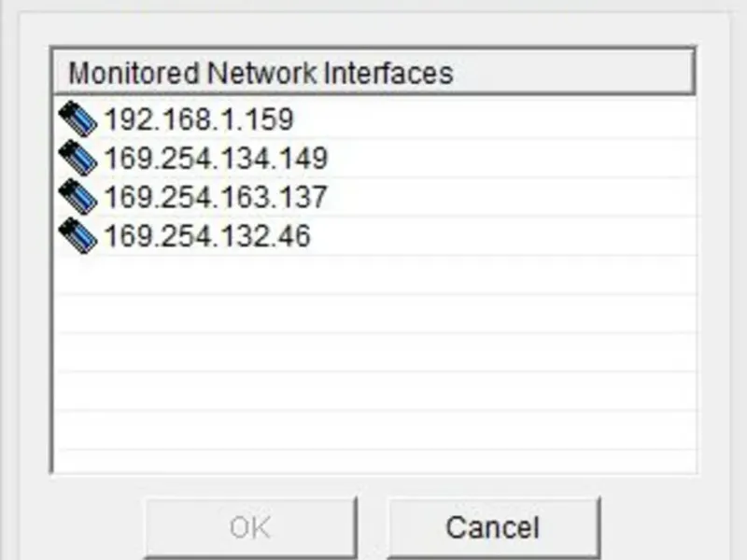The width and height of the screenshot is (747, 560).
Task: Select the 192.168.1.159 interface entry text
Action: (x=198, y=119)
